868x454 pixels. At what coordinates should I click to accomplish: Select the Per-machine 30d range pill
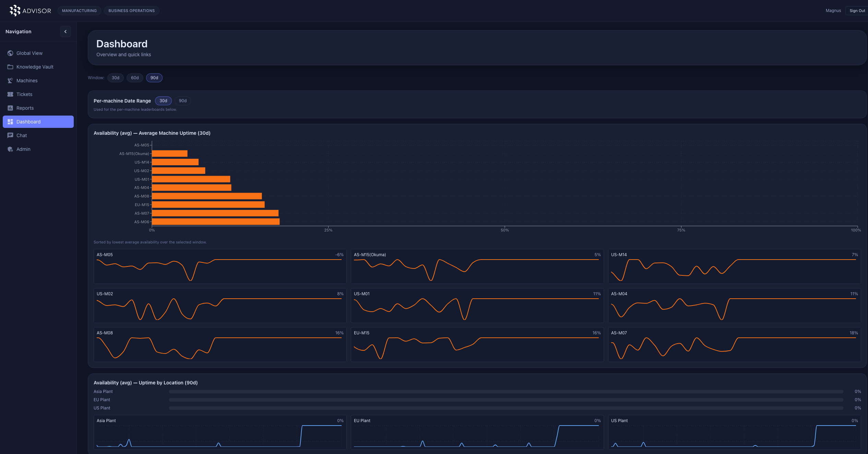(x=163, y=101)
